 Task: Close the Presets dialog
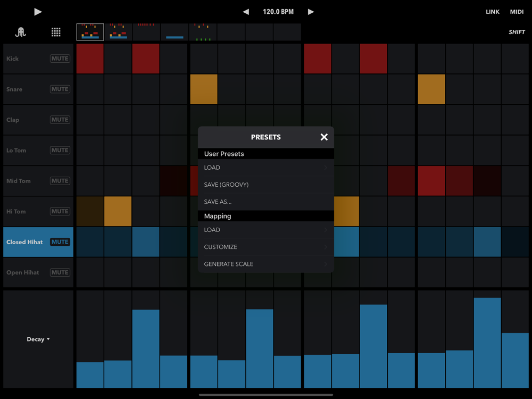click(323, 137)
